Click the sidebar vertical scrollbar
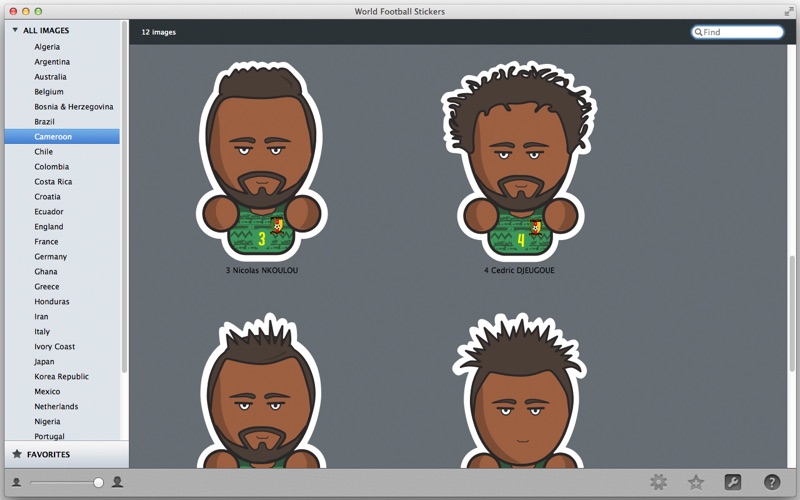 124,196
